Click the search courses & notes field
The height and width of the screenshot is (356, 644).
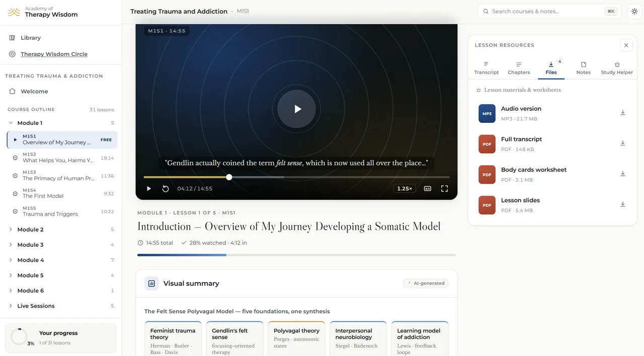pyautogui.click(x=549, y=11)
